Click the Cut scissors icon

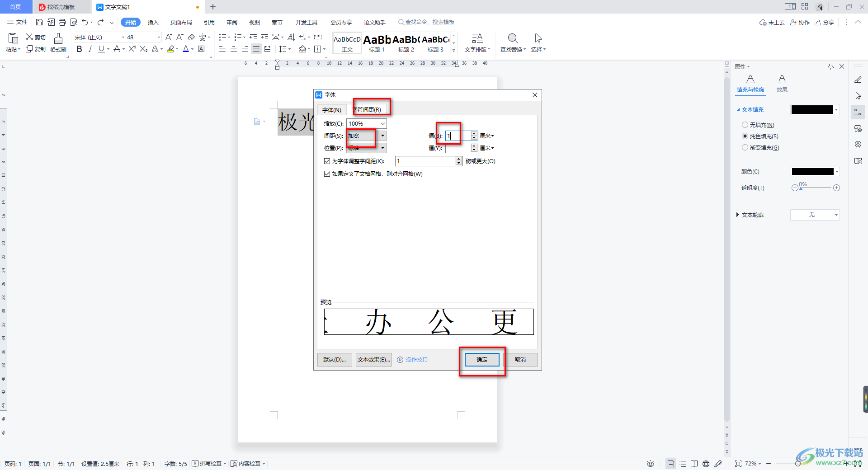pyautogui.click(x=29, y=37)
